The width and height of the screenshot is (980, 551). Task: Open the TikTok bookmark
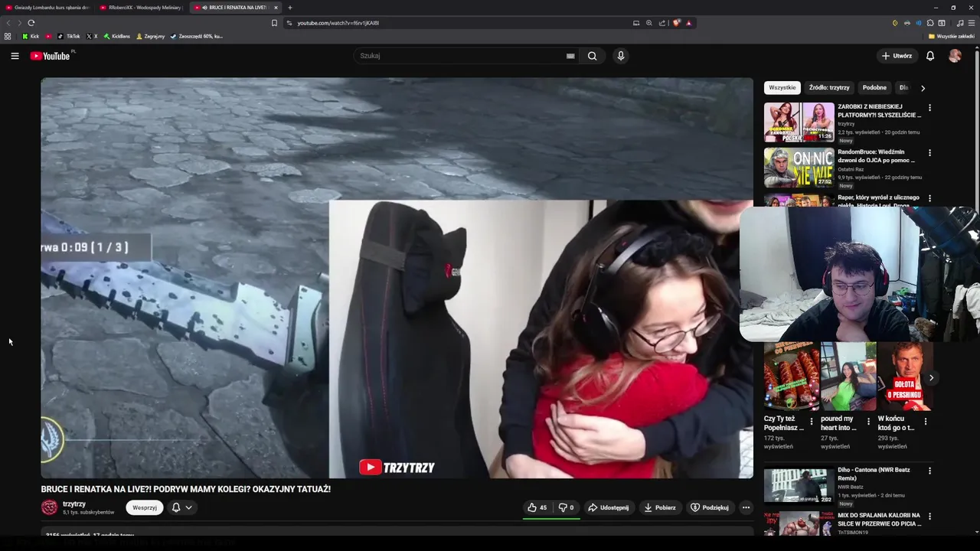point(69,36)
